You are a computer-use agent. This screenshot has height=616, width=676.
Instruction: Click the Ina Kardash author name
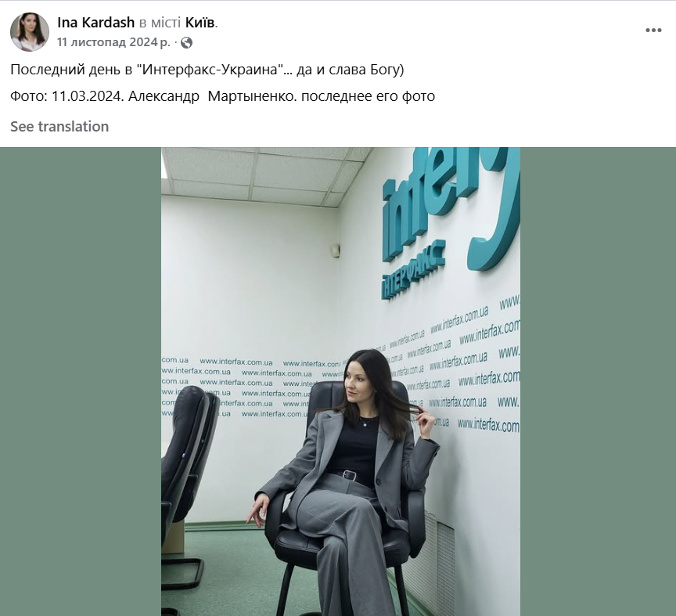[x=95, y=23]
